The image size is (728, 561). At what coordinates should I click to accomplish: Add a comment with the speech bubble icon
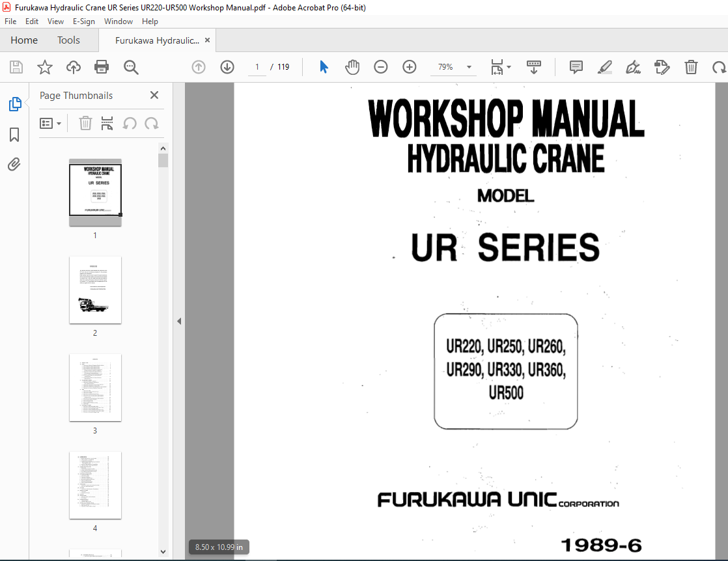click(576, 67)
